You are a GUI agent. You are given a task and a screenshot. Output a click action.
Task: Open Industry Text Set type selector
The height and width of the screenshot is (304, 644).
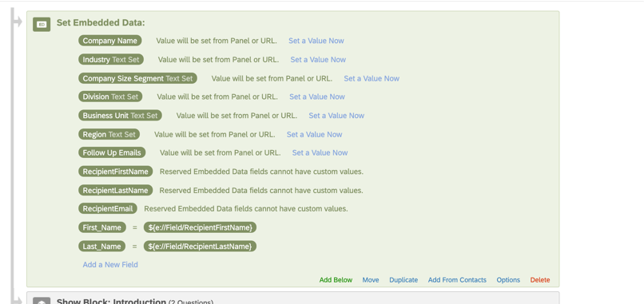125,60
